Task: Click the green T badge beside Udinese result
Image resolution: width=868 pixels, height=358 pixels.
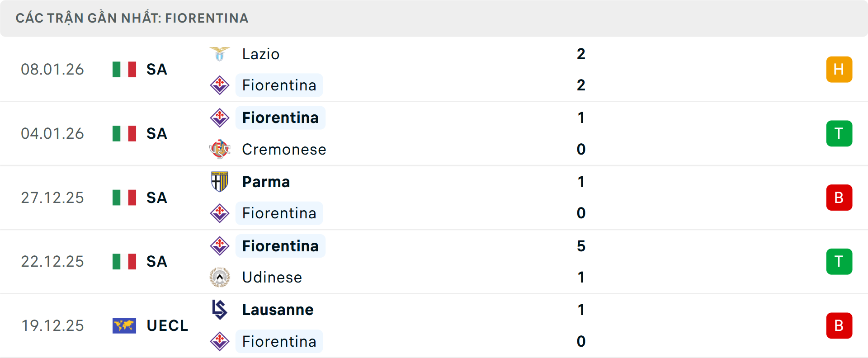Action: pos(839,261)
